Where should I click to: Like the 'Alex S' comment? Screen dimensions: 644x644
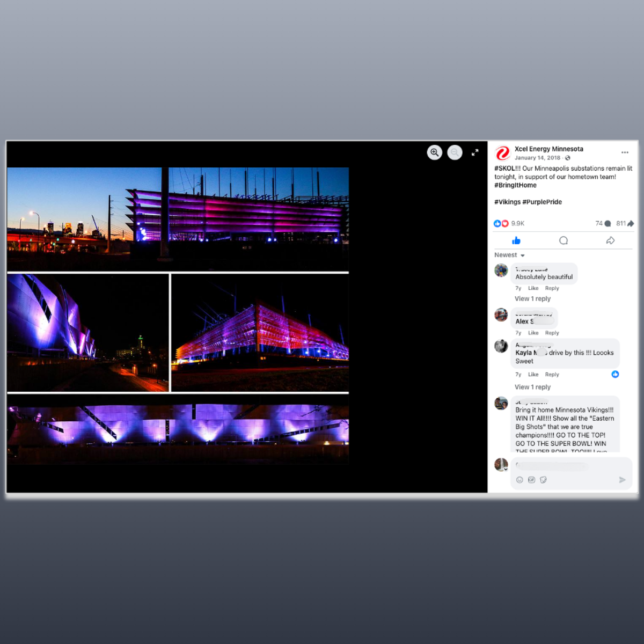533,333
